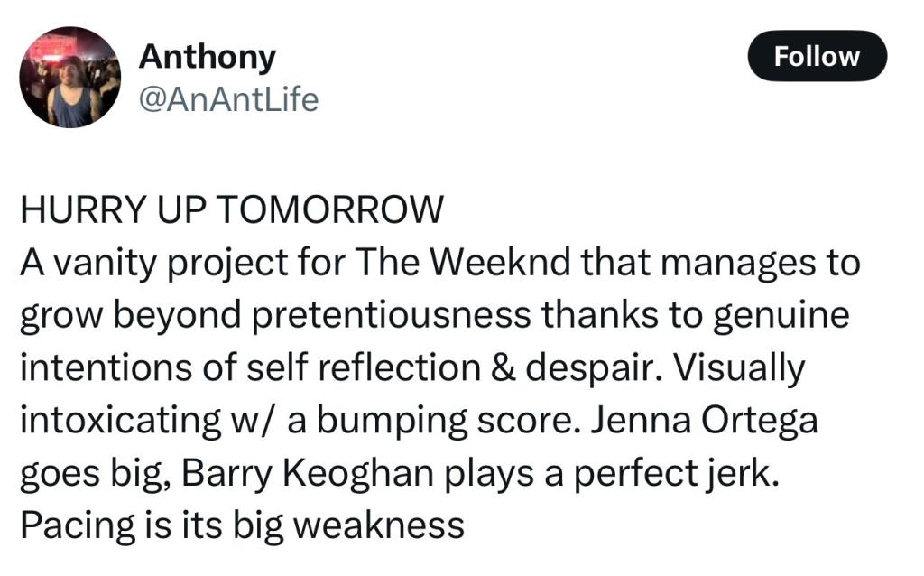Image resolution: width=924 pixels, height=576 pixels.
Task: Click the ampersand before despair
Action: tap(503, 367)
